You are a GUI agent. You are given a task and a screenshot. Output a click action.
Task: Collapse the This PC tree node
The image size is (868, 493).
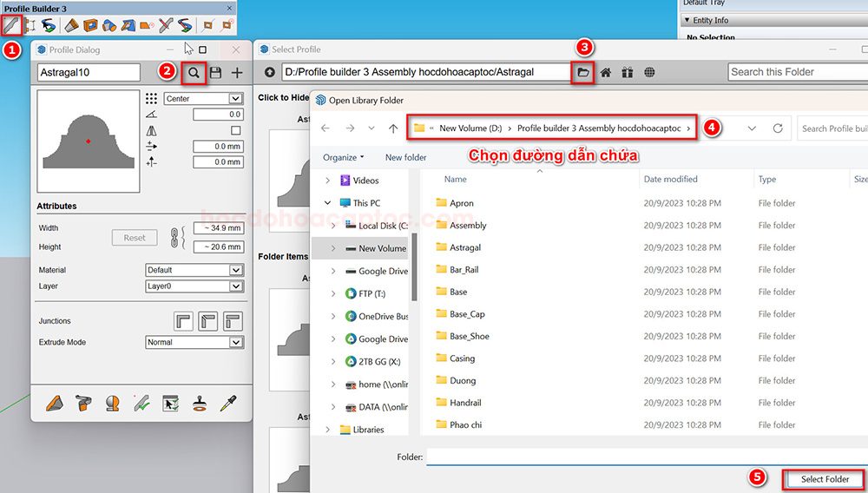click(328, 203)
